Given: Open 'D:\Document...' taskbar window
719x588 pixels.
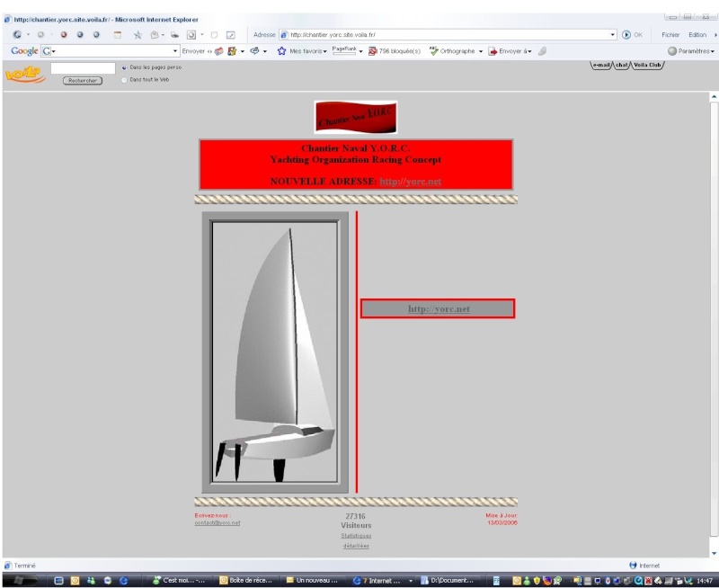Looking at the screenshot, I should tap(448, 581).
